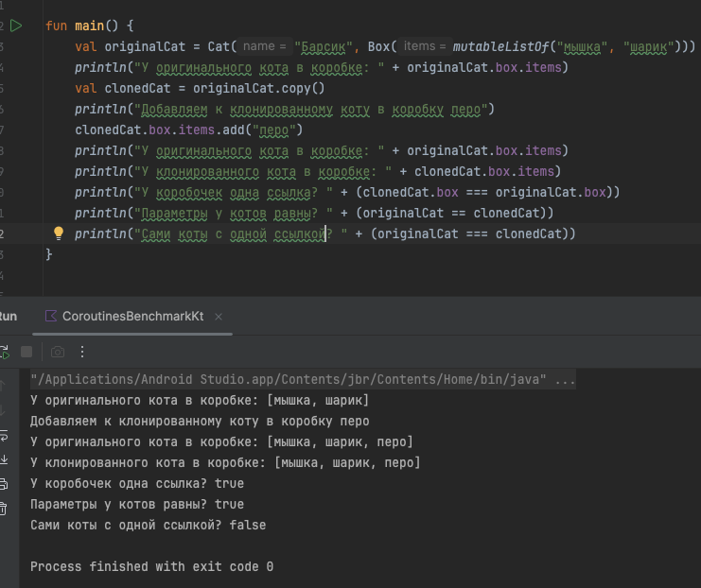Click clonedCat.box.items.add line
Screen dimensions: 701x588
(x=188, y=130)
